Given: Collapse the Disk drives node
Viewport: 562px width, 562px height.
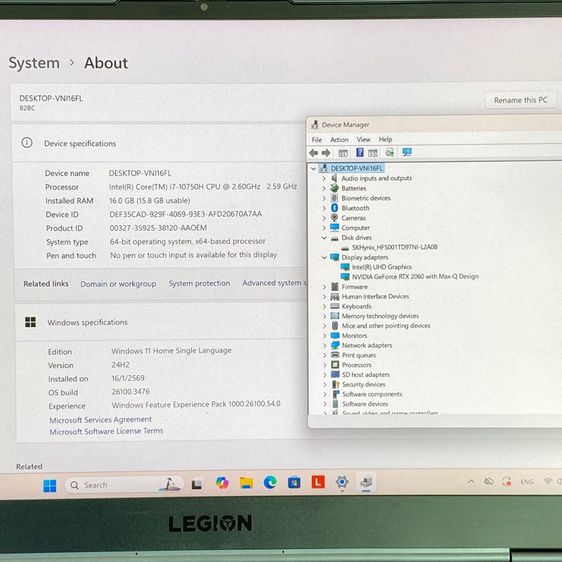Looking at the screenshot, I should click(324, 237).
